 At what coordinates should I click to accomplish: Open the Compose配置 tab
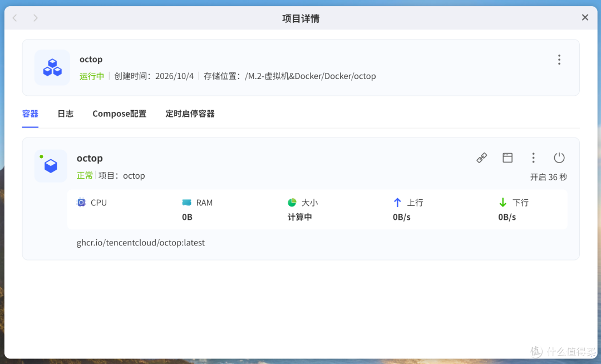(120, 114)
